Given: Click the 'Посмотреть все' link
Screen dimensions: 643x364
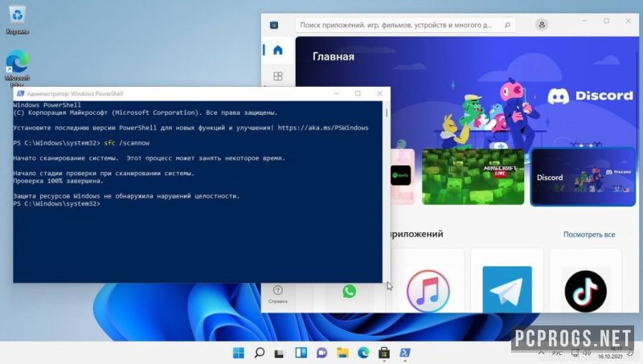Looking at the screenshot, I should coord(589,235).
